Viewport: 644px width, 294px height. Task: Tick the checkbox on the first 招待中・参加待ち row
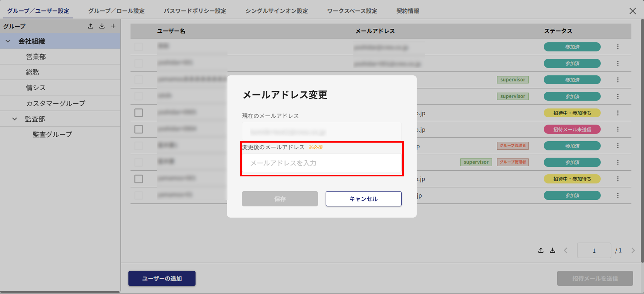click(x=139, y=113)
